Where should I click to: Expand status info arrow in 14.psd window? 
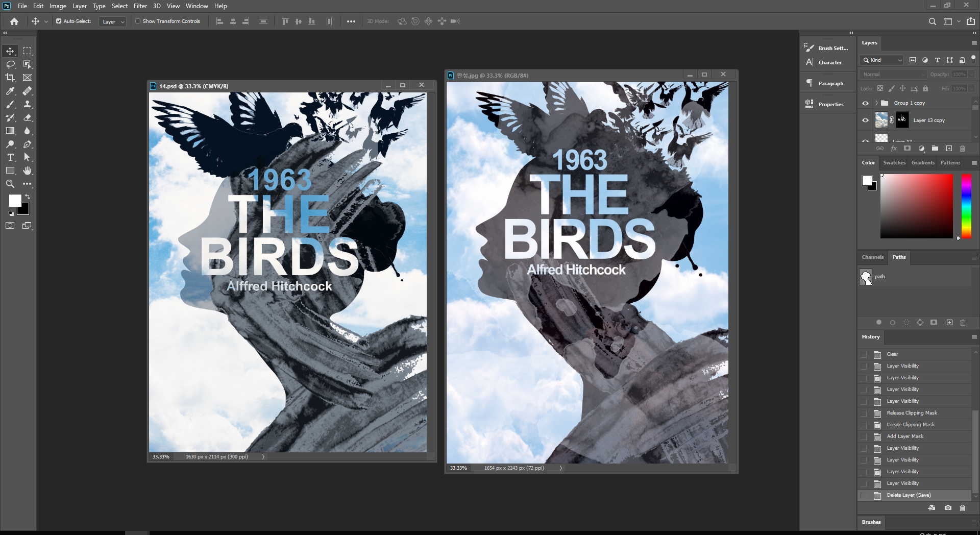[263, 457]
